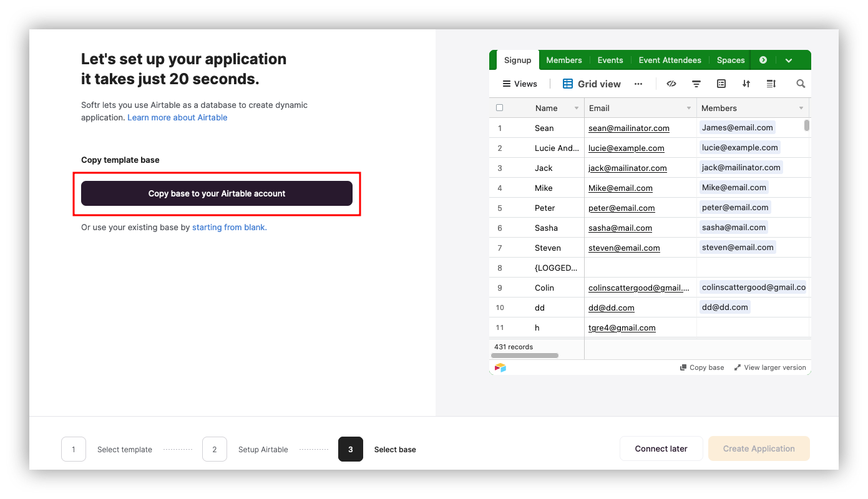This screenshot has width=868, height=499.
Task: Open the search magnifier icon
Action: click(801, 84)
